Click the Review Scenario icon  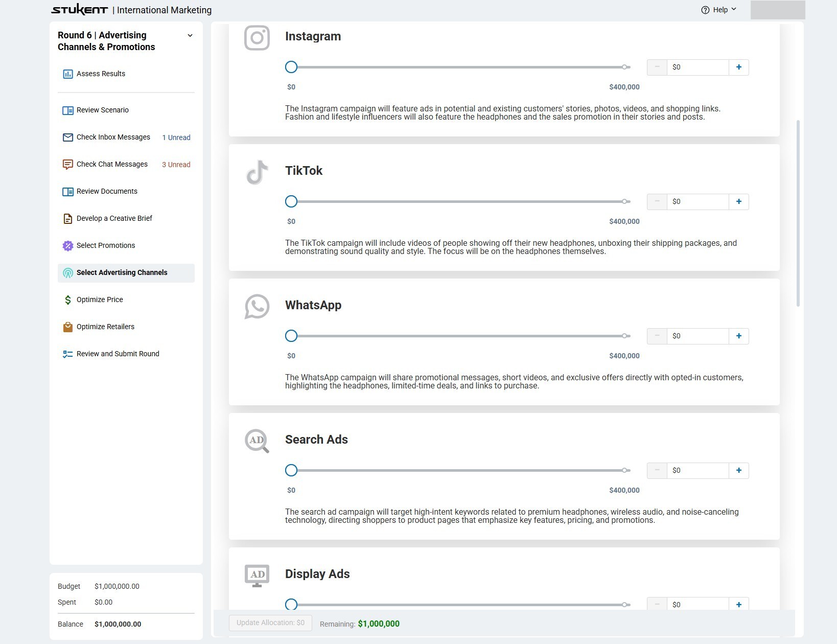coord(67,110)
